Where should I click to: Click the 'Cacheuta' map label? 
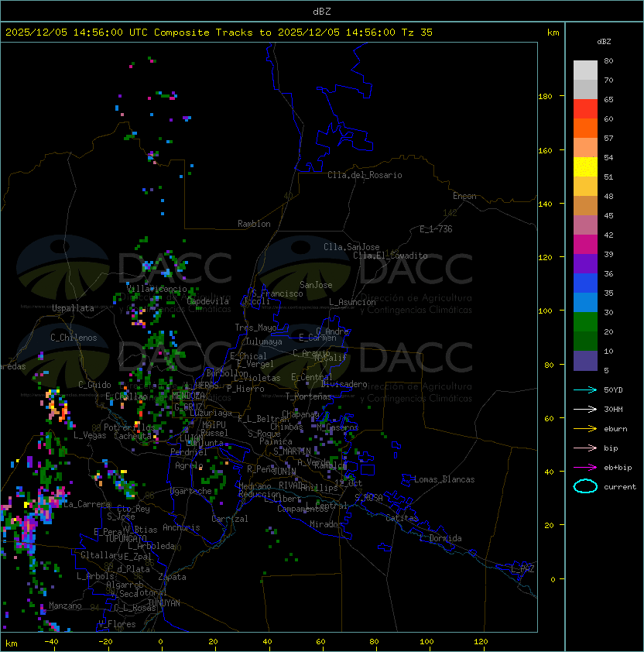click(x=132, y=436)
